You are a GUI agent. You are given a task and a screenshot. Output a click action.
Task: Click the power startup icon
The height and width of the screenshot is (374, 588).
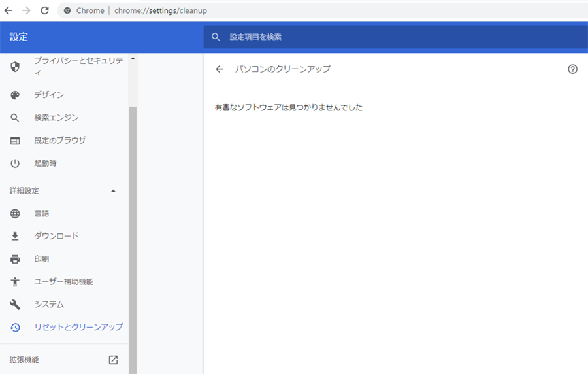[15, 163]
